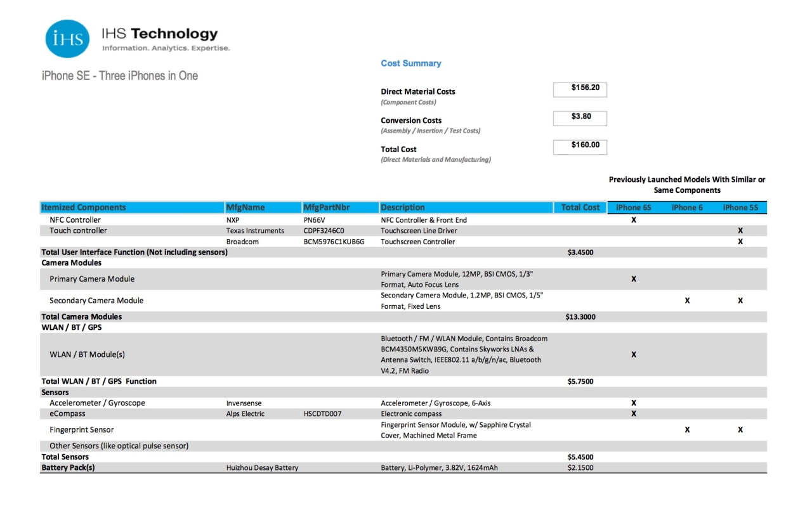Click the circular iHS emblem

coord(67,38)
